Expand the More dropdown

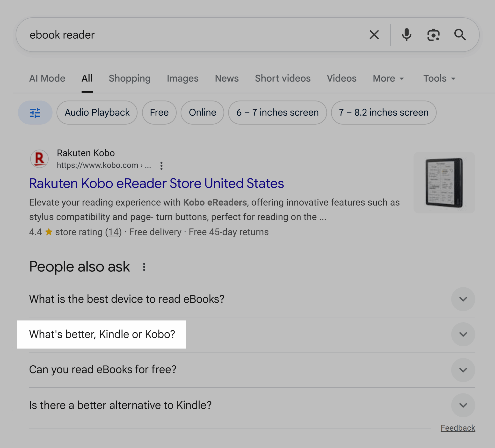[x=388, y=78]
